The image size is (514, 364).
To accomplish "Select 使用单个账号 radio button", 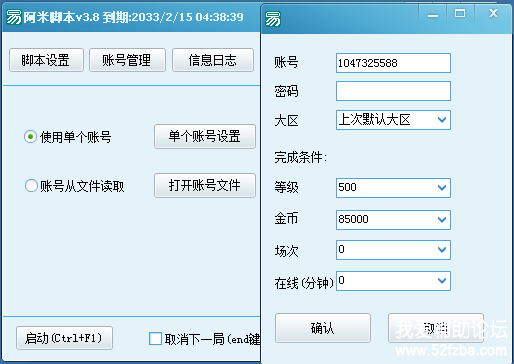I will (30, 137).
